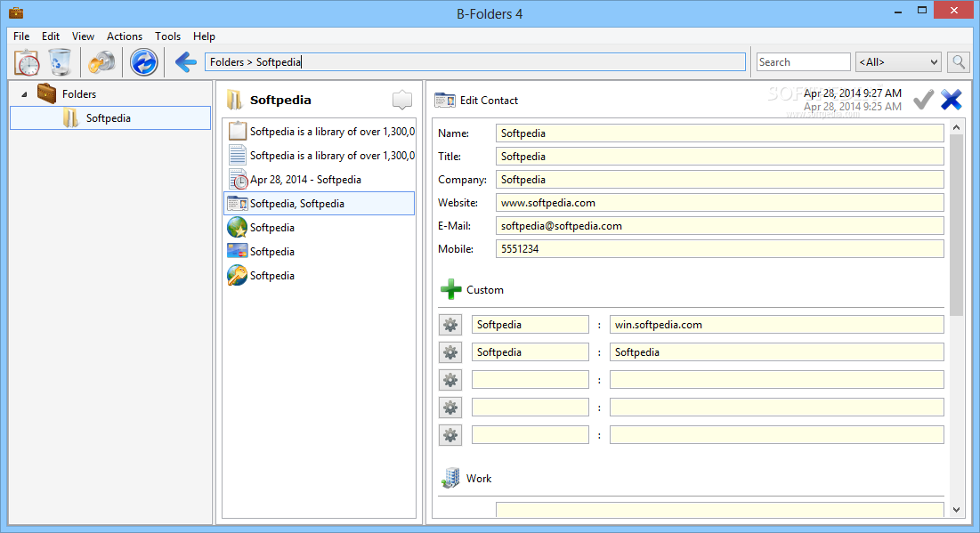Click gear button for second Softpedia custom row
Screen dimensions: 980x533
click(450, 351)
